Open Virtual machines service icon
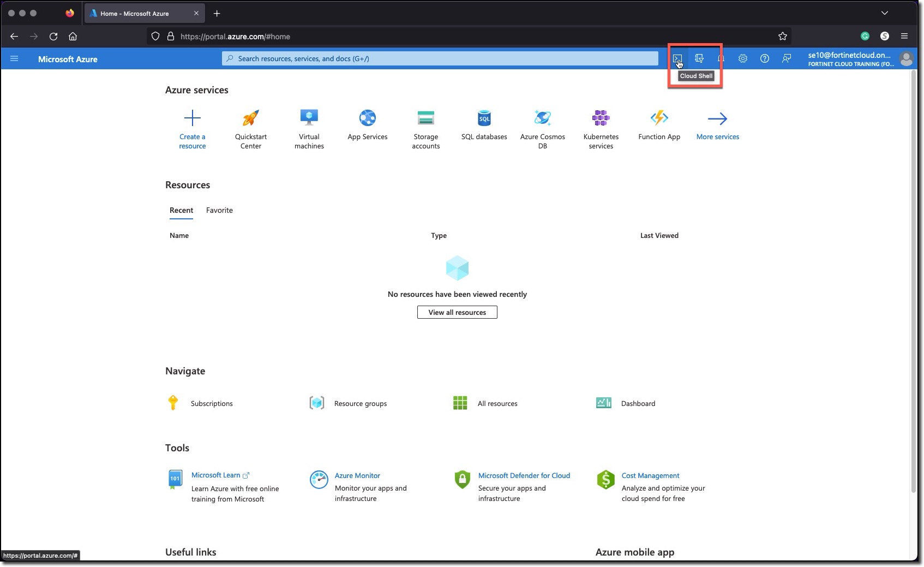 pyautogui.click(x=309, y=118)
